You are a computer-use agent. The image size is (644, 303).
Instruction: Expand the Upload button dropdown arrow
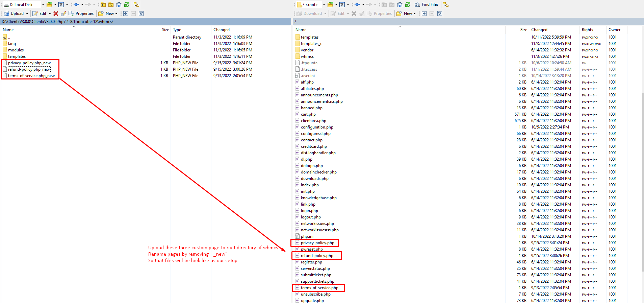27,14
